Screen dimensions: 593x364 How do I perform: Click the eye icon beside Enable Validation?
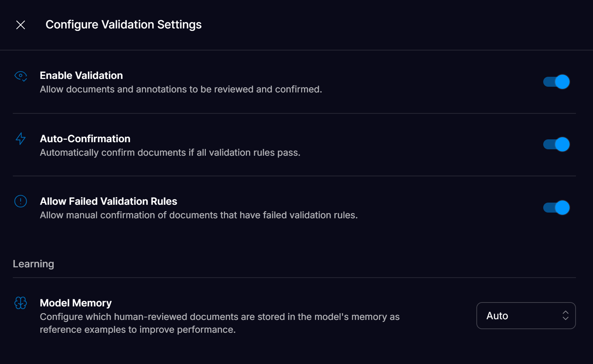pyautogui.click(x=21, y=76)
